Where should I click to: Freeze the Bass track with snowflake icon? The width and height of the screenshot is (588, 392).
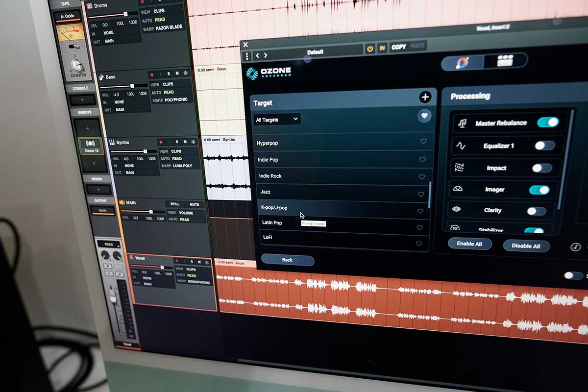coord(186,74)
